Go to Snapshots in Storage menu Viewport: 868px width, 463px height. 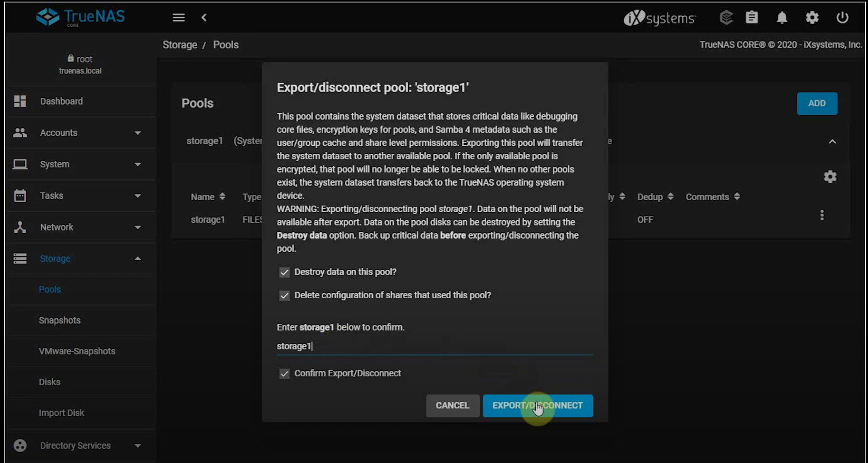pos(60,320)
